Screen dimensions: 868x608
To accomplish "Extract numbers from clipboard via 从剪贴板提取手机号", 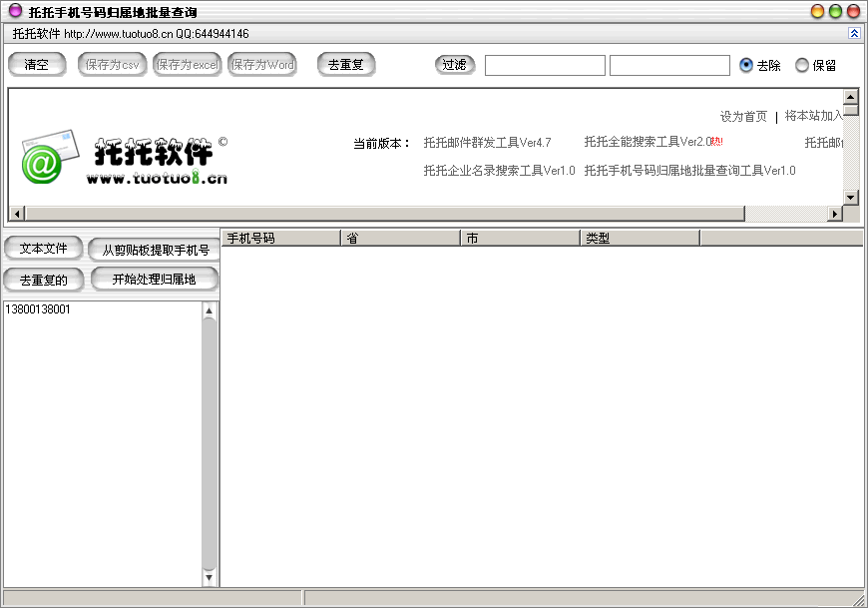I will [154, 248].
